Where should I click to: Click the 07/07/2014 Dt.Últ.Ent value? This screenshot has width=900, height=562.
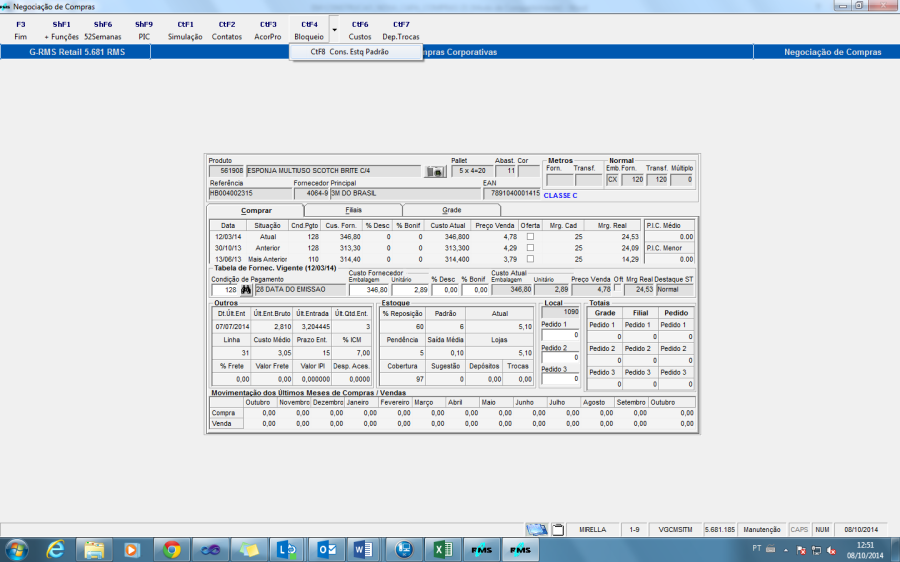232,327
